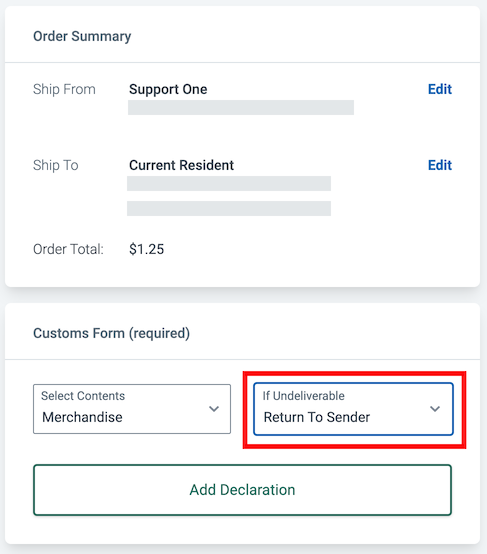Click the Order Total label
Screen dimensions: 487x554
[68, 249]
